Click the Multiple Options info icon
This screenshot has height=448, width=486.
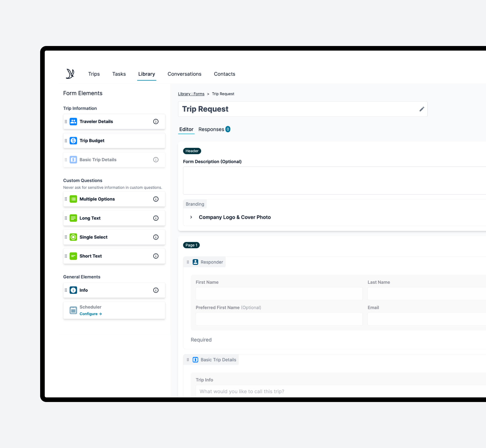click(x=156, y=199)
